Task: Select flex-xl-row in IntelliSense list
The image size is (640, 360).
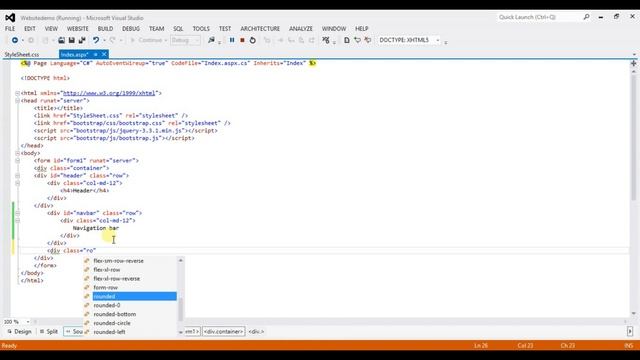Action: 130,270
